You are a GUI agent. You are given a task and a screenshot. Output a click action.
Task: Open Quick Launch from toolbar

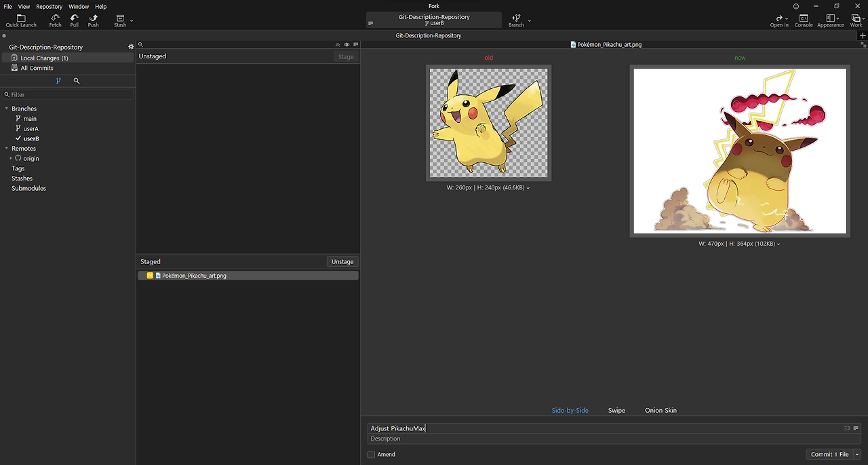(21, 20)
